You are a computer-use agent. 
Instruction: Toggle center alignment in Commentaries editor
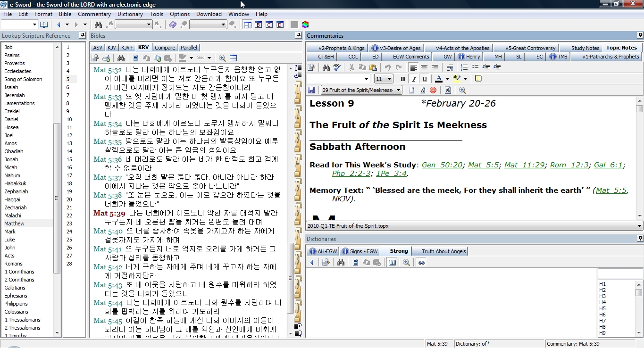424,67
